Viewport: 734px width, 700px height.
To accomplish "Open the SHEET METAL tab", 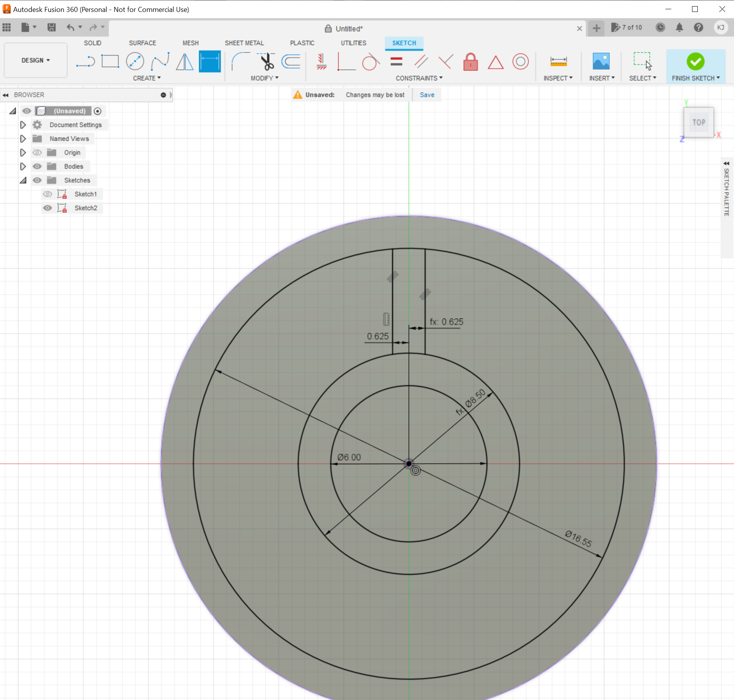I will [244, 43].
